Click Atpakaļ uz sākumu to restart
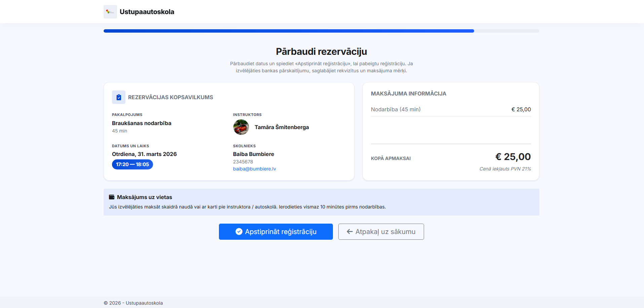This screenshot has height=308, width=644. click(381, 232)
